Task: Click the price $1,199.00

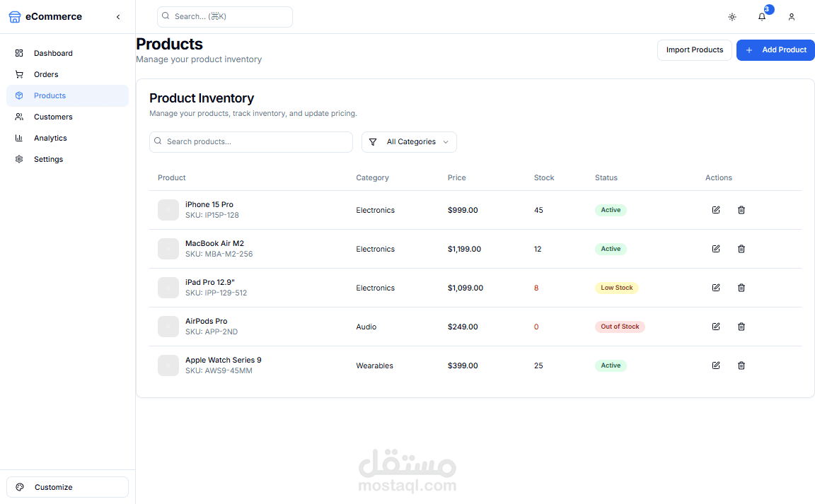Action: [x=464, y=249]
